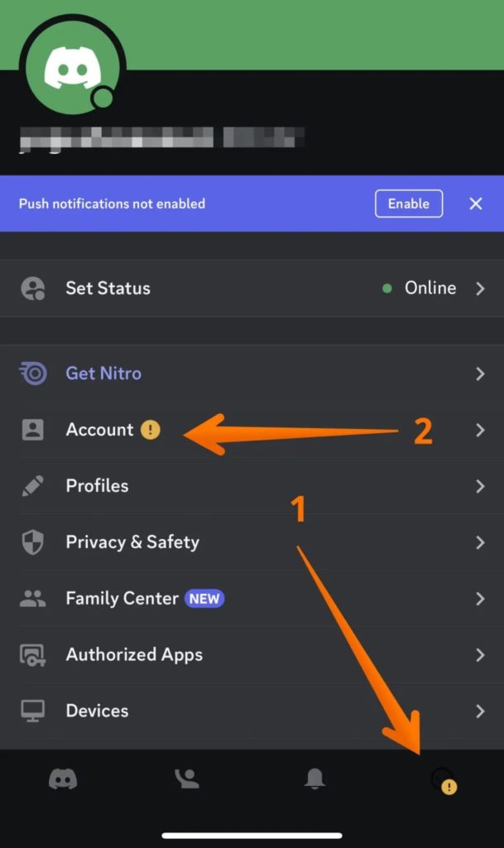Open the Privacy & Safety label
This screenshot has width=504, height=848.
coord(132,542)
